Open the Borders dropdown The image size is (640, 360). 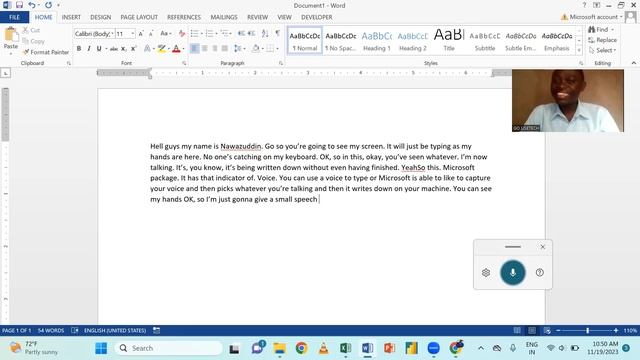pyautogui.click(x=277, y=49)
